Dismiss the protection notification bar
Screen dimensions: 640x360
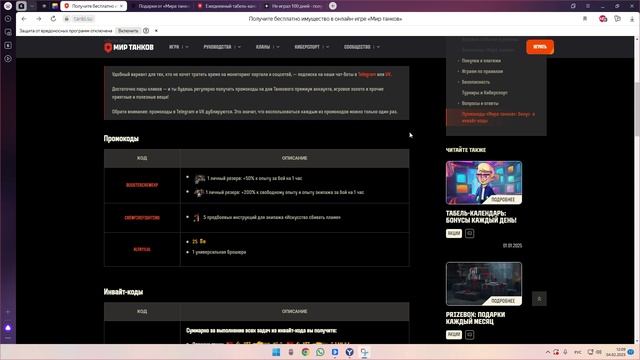[156, 31]
